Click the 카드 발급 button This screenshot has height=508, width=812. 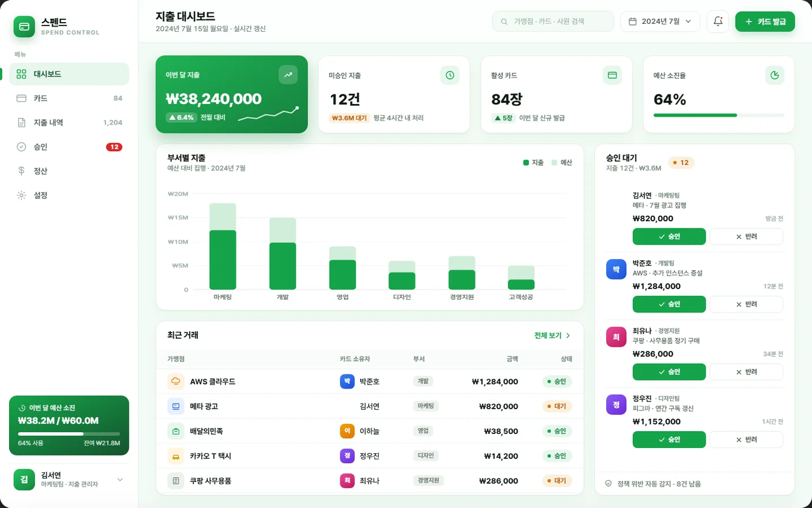click(765, 21)
